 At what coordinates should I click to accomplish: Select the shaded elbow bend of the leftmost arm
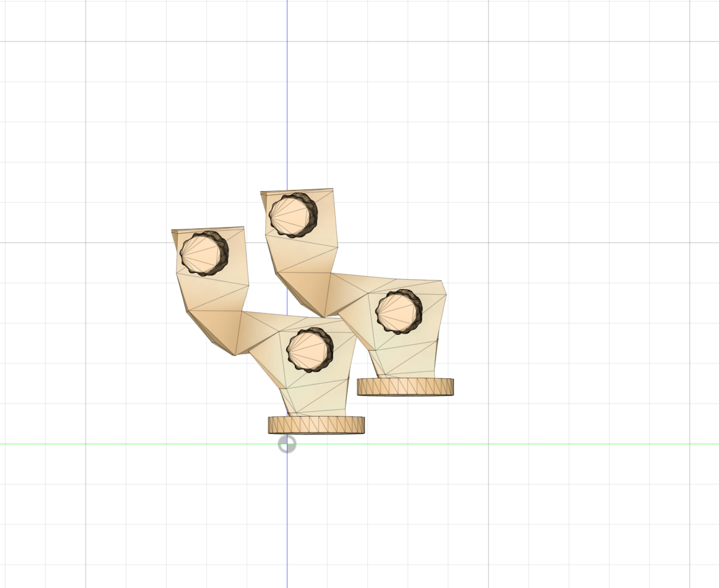point(218,329)
